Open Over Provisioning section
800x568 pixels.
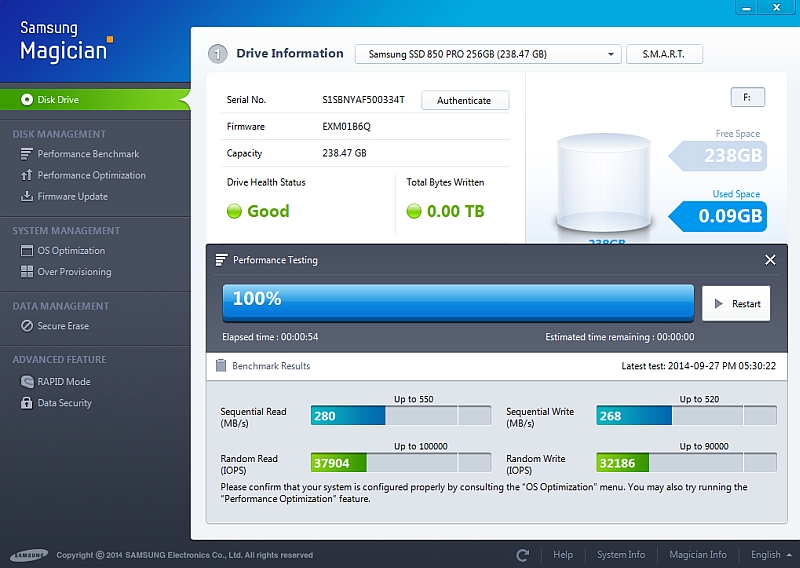pos(74,271)
